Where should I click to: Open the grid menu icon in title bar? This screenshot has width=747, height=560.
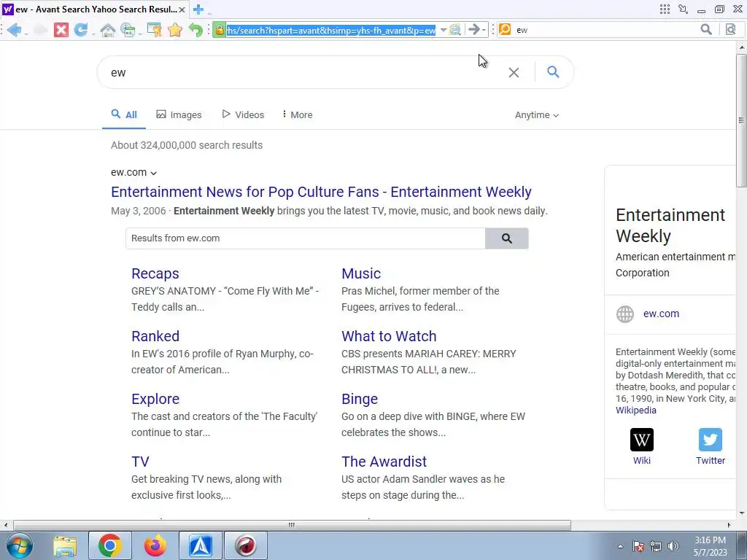click(665, 9)
